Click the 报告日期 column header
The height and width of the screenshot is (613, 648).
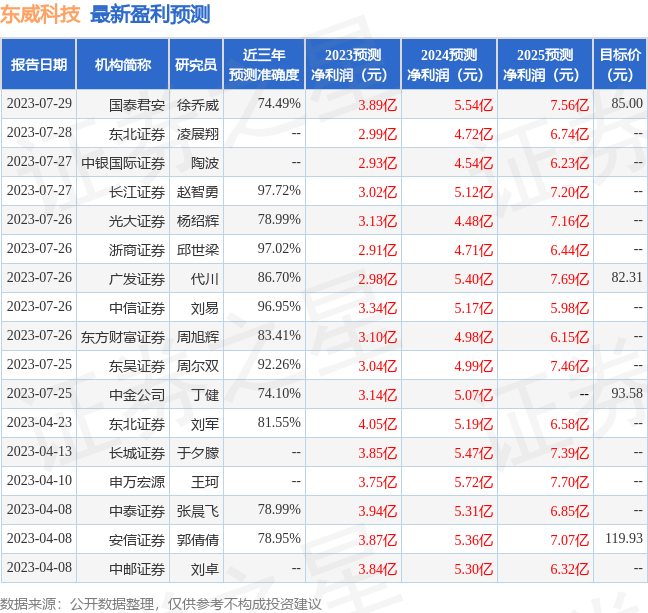click(x=39, y=64)
